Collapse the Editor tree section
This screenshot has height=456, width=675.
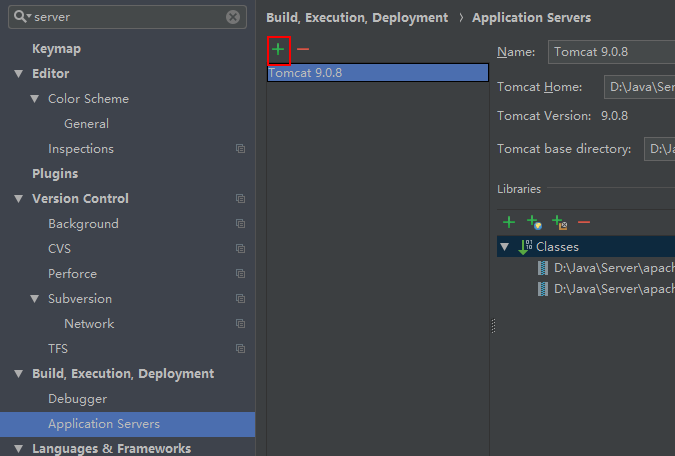click(19, 74)
